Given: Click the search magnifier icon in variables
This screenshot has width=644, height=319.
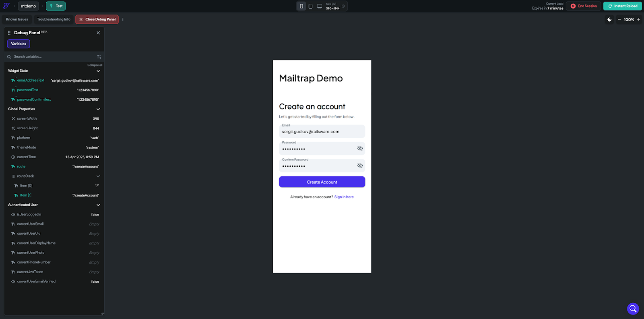Looking at the screenshot, I should [9, 57].
